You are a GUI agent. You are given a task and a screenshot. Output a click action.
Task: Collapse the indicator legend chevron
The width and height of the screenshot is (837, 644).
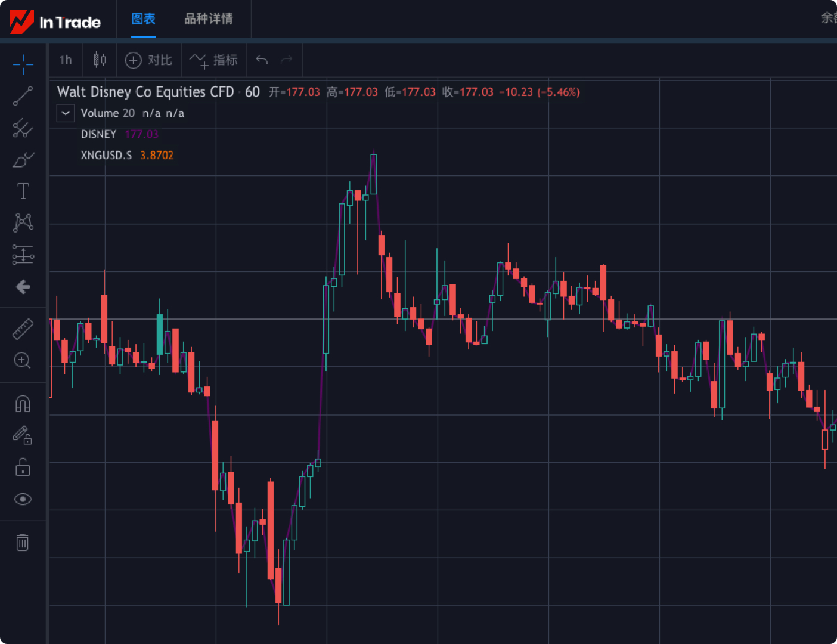tap(66, 113)
